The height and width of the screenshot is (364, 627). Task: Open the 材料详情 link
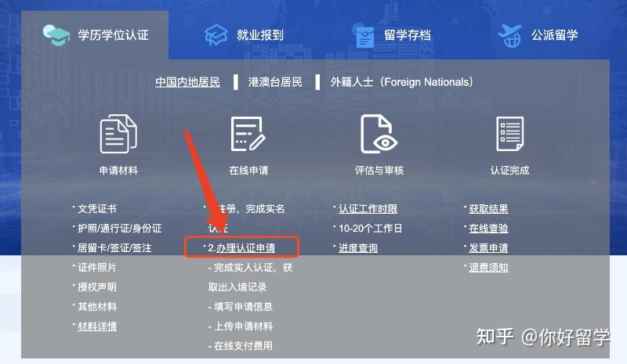97,326
